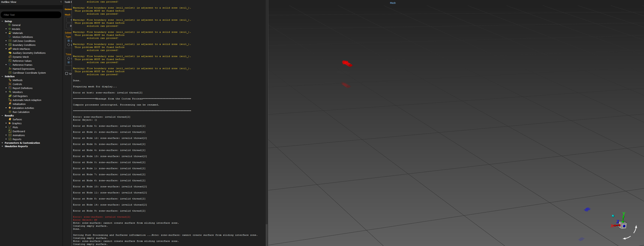Click the Initialization icon
Viewport: 644px width, 246px height.
10,104
